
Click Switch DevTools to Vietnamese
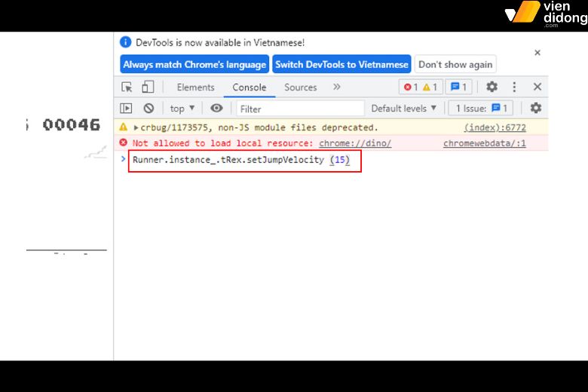click(341, 65)
